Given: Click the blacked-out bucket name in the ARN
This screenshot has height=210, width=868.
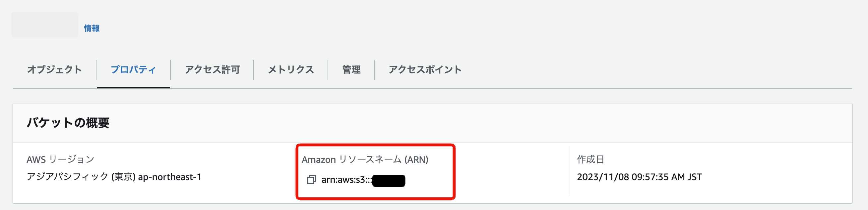Looking at the screenshot, I should 389,181.
